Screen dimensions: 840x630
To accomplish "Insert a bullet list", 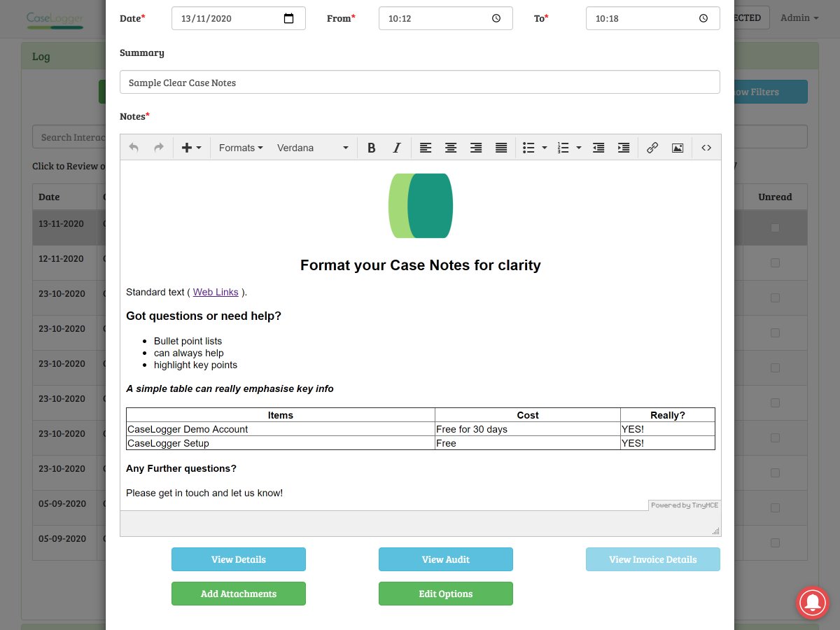I will 528,148.
